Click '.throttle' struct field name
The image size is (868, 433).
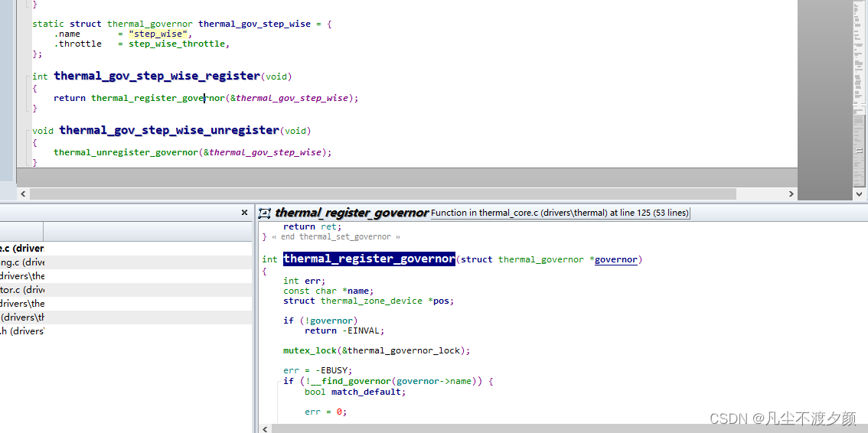77,44
